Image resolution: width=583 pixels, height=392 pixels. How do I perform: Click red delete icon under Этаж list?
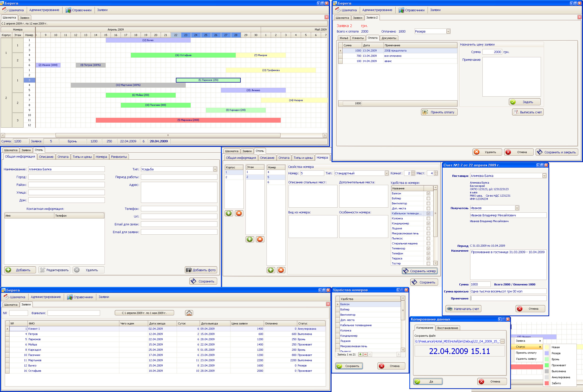coord(260,239)
